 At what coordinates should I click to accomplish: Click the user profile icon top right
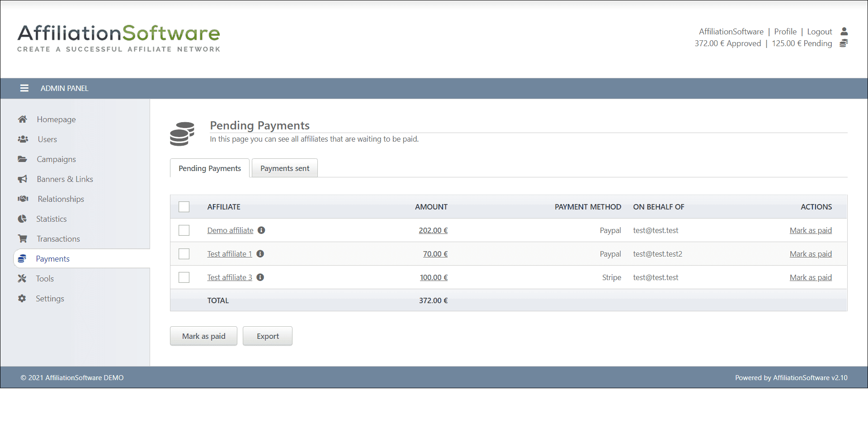844,32
